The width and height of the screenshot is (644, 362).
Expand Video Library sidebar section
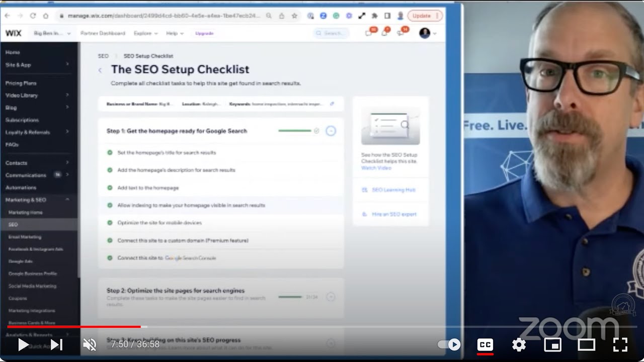tap(67, 95)
